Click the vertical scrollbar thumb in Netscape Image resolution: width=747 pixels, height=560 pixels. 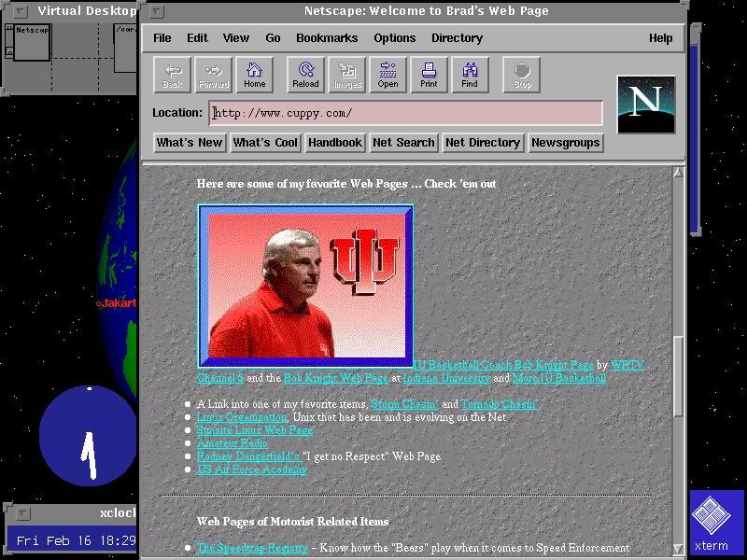click(x=679, y=377)
